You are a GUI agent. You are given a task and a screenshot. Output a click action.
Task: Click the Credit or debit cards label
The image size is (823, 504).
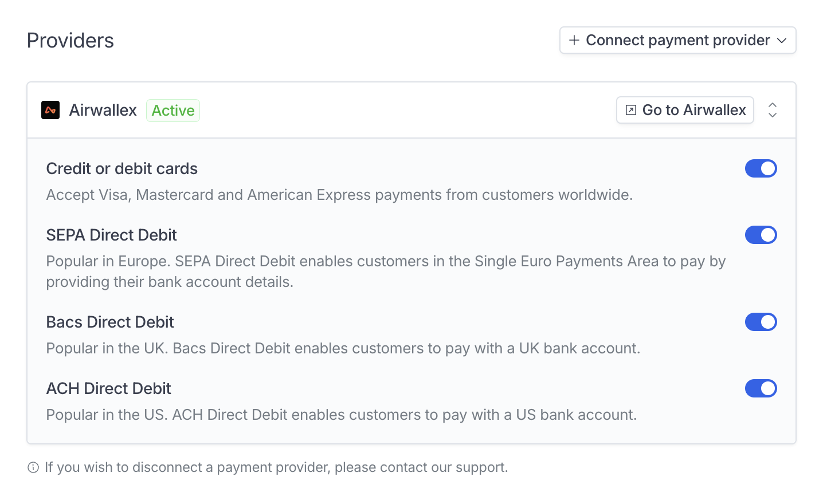(x=122, y=168)
